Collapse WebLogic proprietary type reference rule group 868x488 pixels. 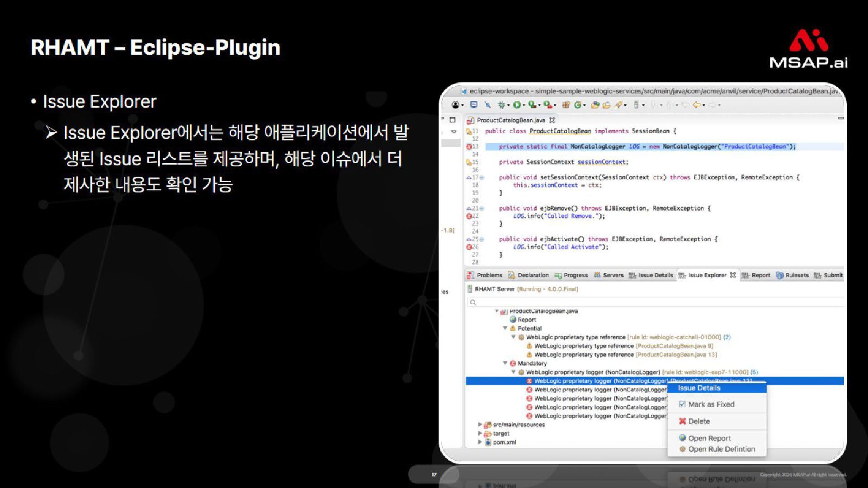point(513,337)
